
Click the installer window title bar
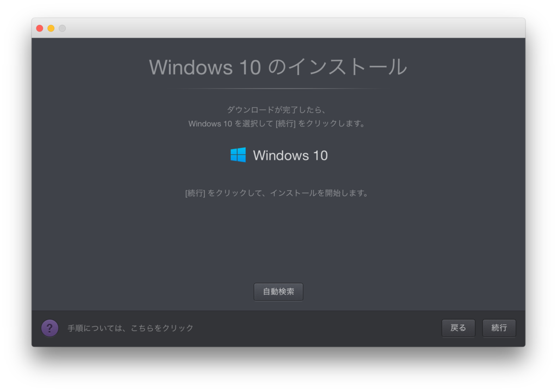[x=278, y=28]
